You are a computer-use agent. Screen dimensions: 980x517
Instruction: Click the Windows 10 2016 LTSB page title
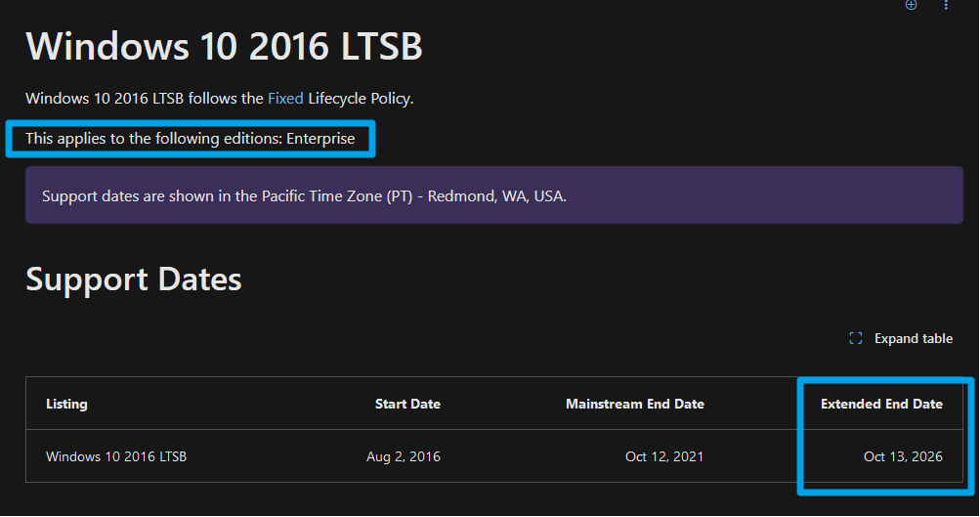click(225, 46)
